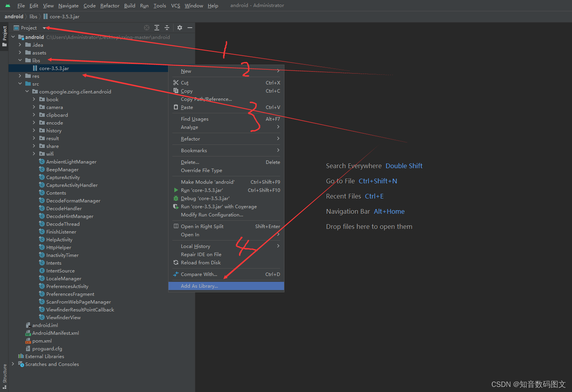Open the Build menu
572x392 pixels.
coord(130,5)
